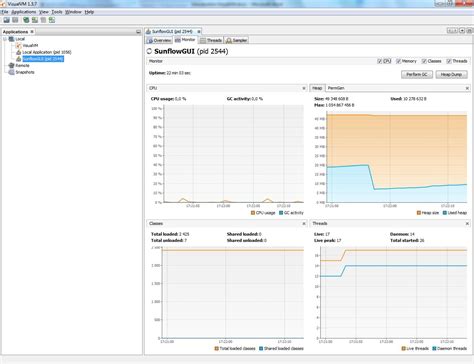The image size is (474, 364).
Task: Click the Used heap legend swatch
Action: (x=445, y=213)
